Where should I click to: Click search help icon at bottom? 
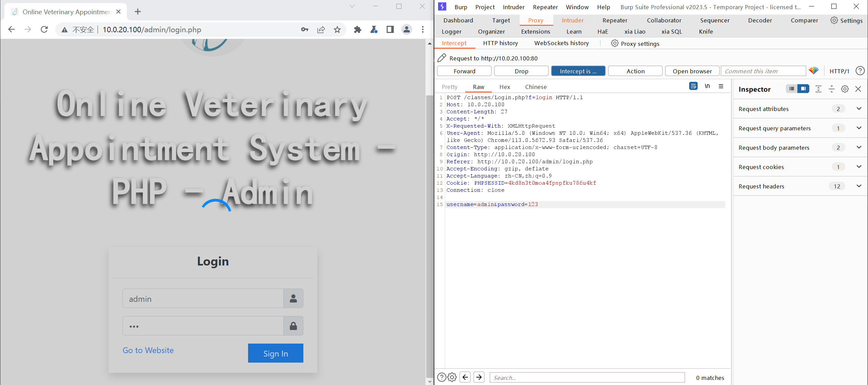(441, 377)
